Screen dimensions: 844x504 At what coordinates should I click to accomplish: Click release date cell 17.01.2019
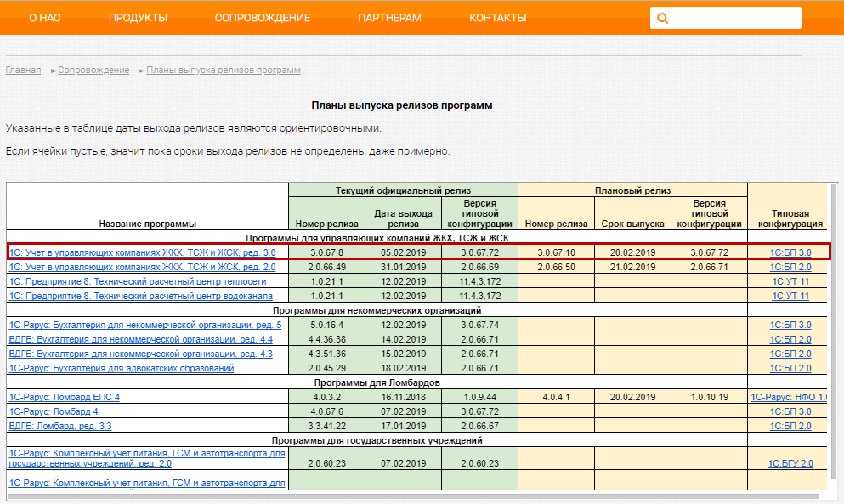coord(403,427)
